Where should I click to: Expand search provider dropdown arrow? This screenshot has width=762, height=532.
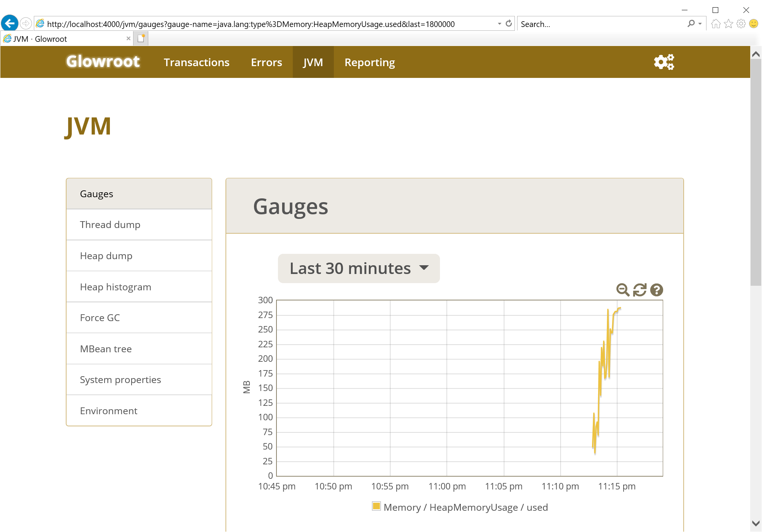point(700,24)
